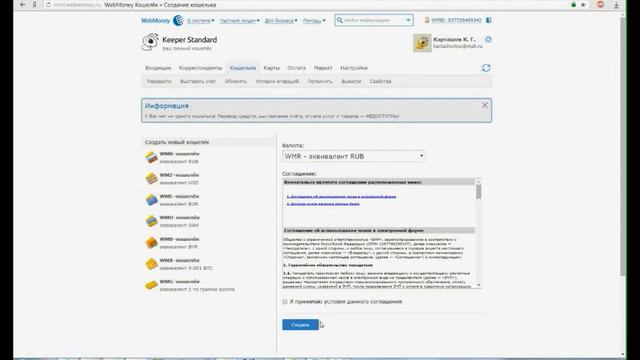Open the Входящие tab
The width and height of the screenshot is (640, 360).
[x=158, y=68]
